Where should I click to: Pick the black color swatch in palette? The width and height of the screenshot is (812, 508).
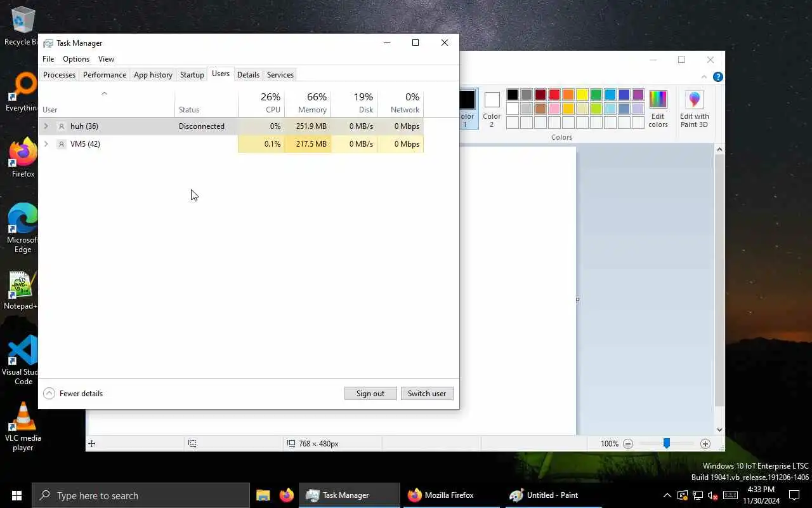pos(513,95)
